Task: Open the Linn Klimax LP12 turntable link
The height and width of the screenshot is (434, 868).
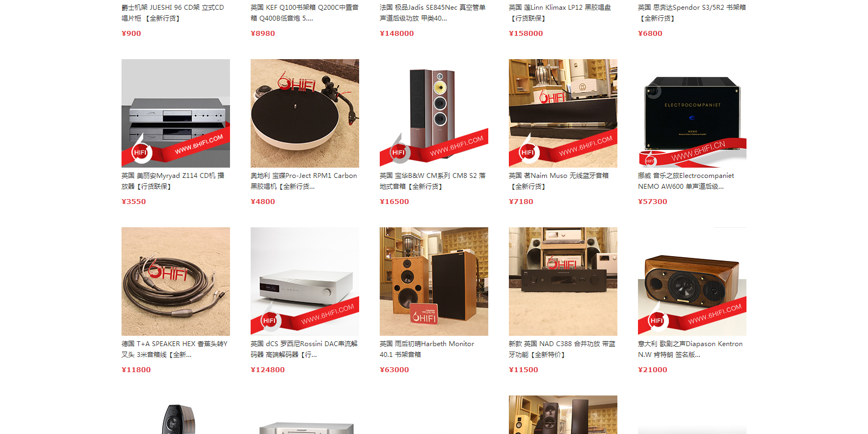Action: pos(560,13)
